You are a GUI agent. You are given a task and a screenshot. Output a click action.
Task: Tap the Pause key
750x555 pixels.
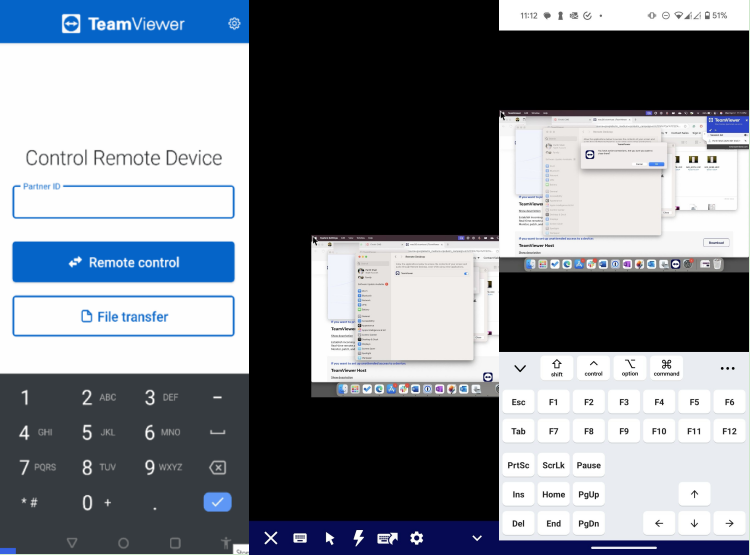pyautogui.click(x=589, y=465)
